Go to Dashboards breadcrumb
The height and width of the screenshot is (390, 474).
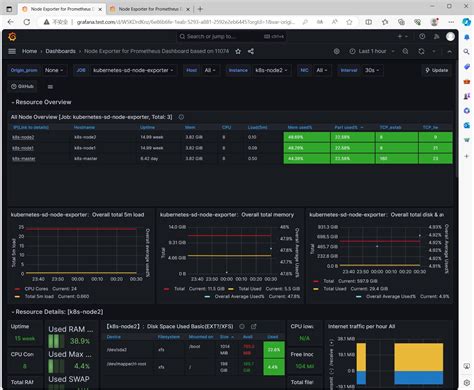coord(61,51)
